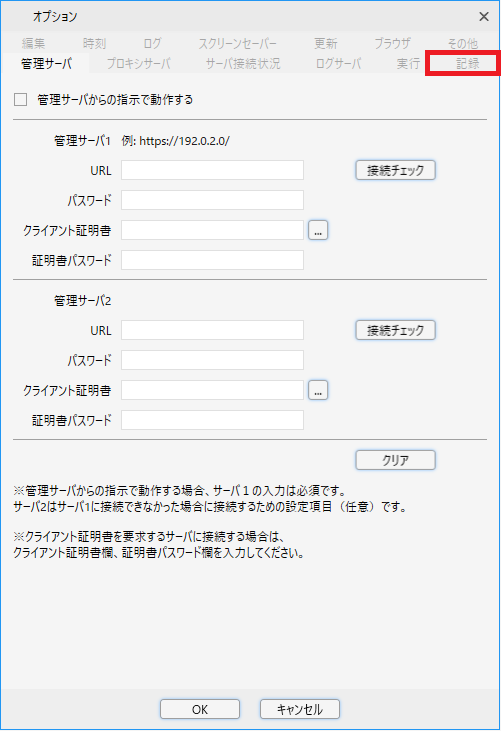Viewport: 501px width, 731px height.
Task: Browse for 管理サーバ2 client certificate file
Action: pos(318,390)
